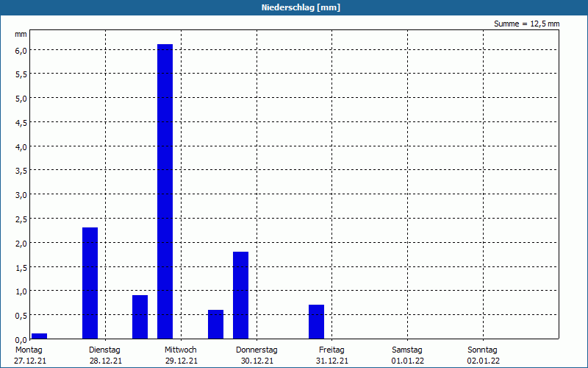Click the 4,5 y-axis value
This screenshot has height=368, width=588.
click(21, 123)
